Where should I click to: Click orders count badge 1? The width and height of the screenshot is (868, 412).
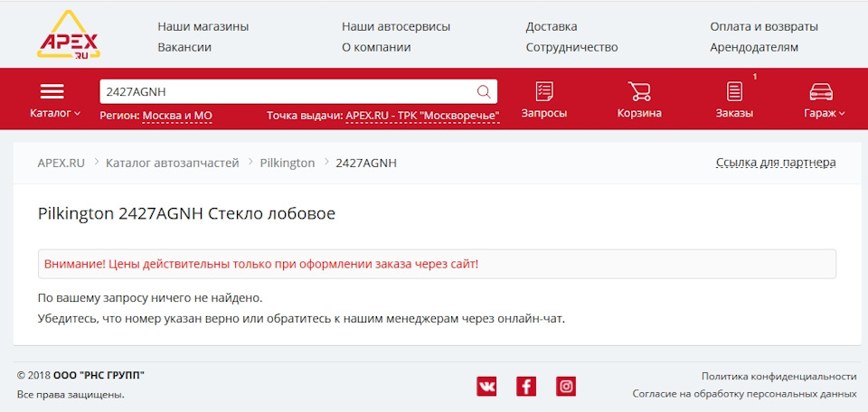pos(754,77)
